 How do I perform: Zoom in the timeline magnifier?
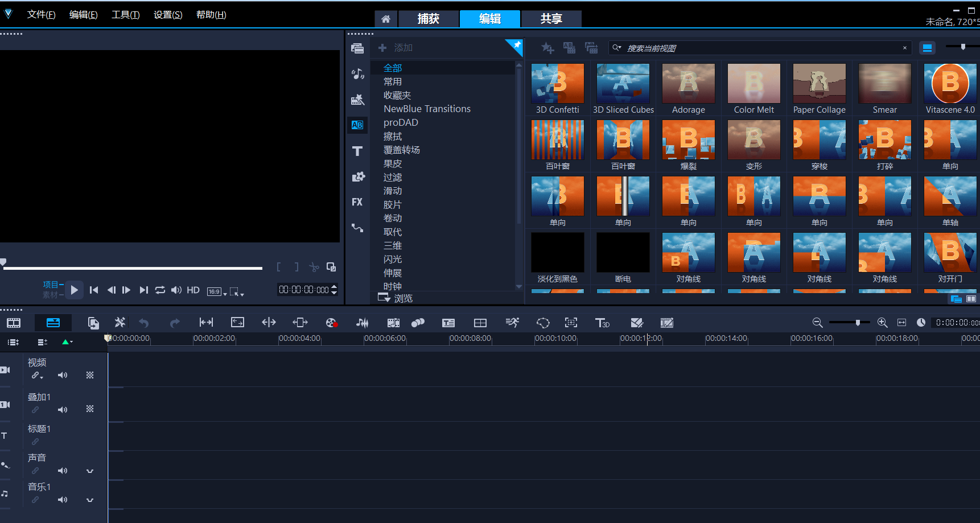883,323
